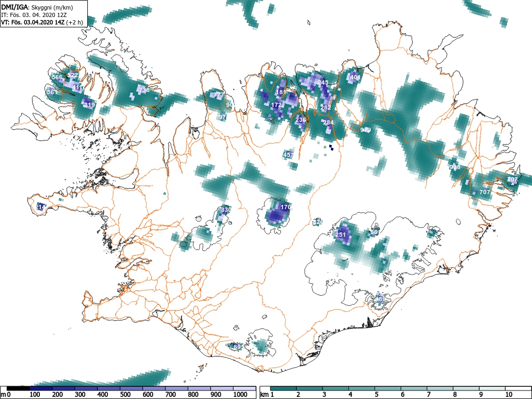Viewport: 532px width, 399px height.
Task: Click the pale lavender swatch between 900 and 1000 m
Action: (222, 388)
